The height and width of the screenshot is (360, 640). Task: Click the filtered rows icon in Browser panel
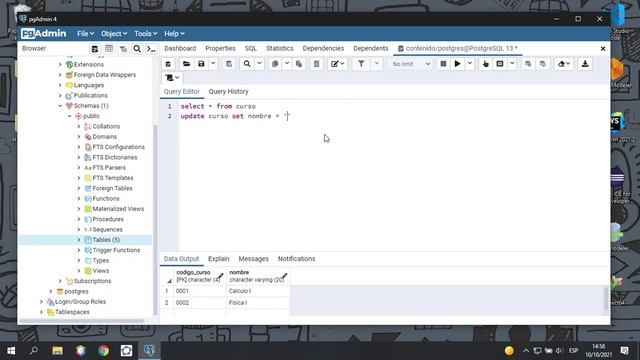(x=123, y=49)
